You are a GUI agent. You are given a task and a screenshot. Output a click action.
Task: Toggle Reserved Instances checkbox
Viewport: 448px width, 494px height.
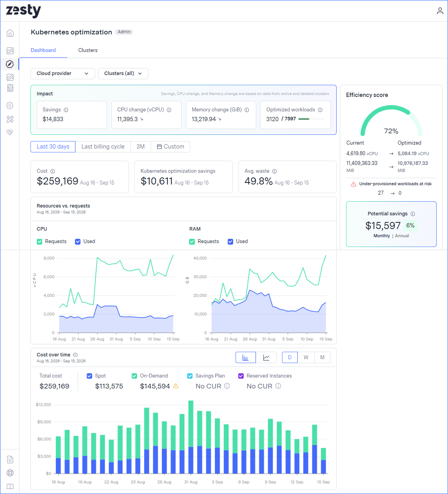pyautogui.click(x=241, y=376)
